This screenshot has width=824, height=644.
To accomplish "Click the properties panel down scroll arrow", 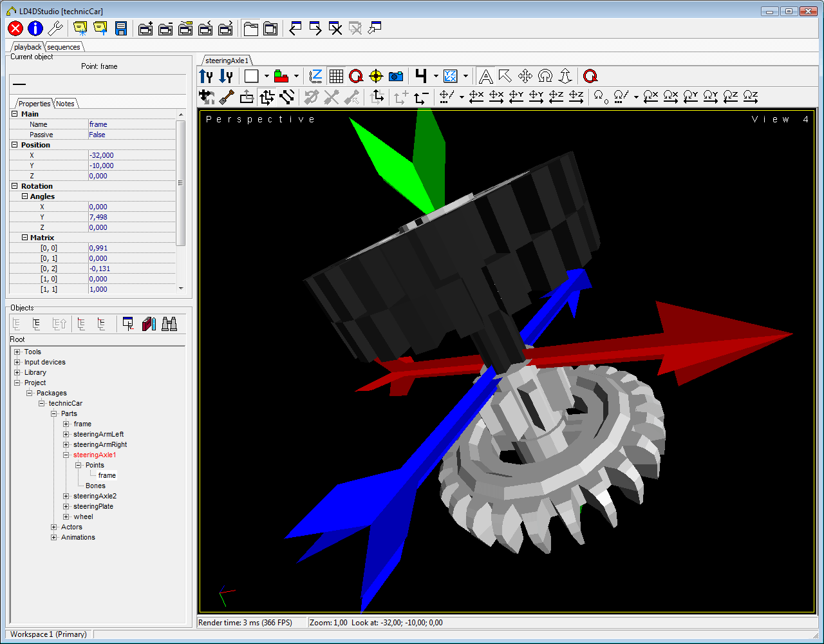I will [181, 289].
